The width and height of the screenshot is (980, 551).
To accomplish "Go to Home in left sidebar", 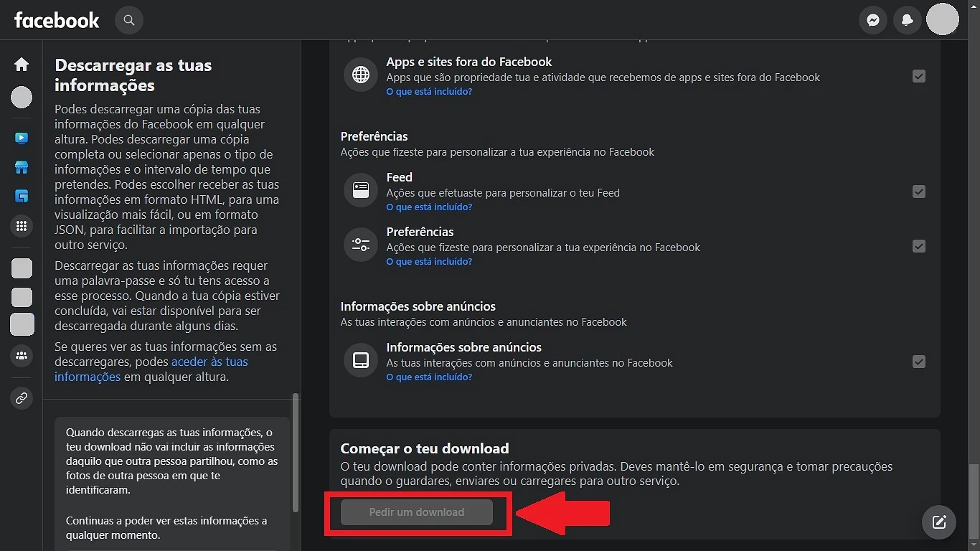I will tap(22, 65).
